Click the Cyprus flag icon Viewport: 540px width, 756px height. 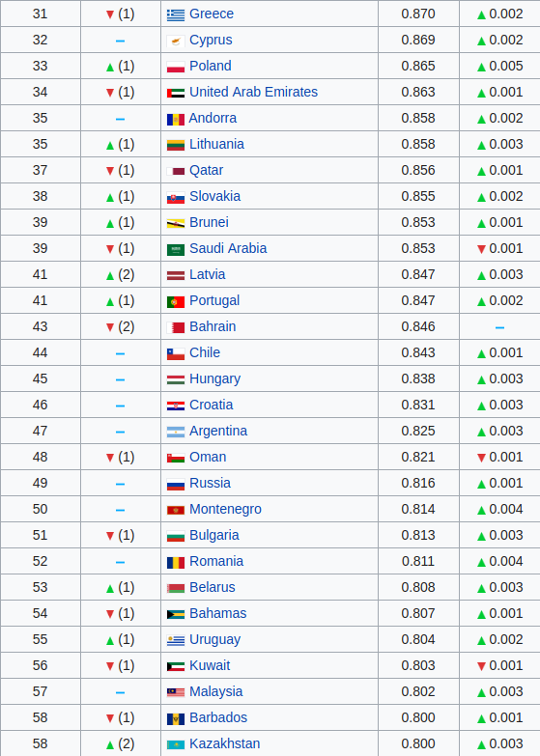click(176, 42)
